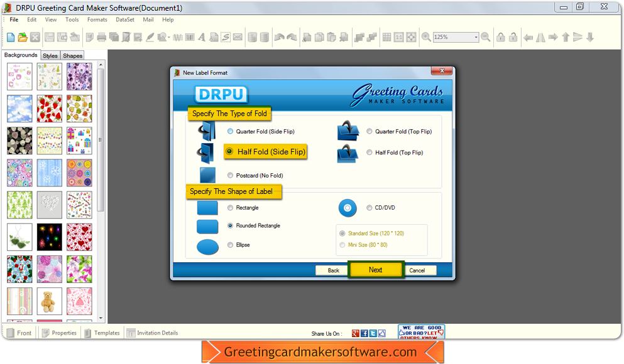This screenshot has height=364, width=624.
Task: Click the Undo arrow icon
Action: (x=280, y=38)
